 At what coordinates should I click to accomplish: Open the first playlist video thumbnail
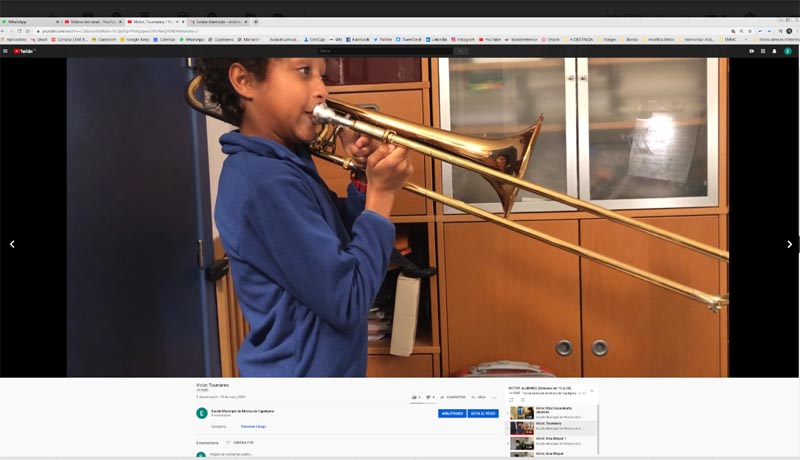coord(522,413)
